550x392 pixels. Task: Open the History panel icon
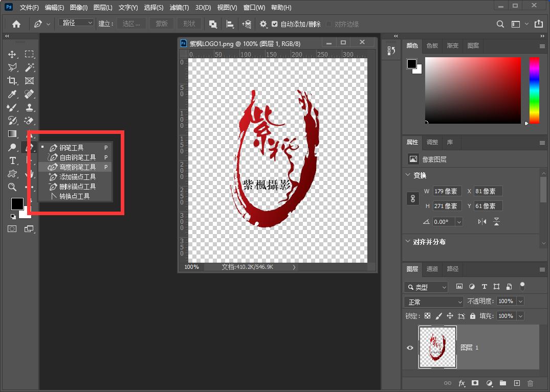point(391,51)
